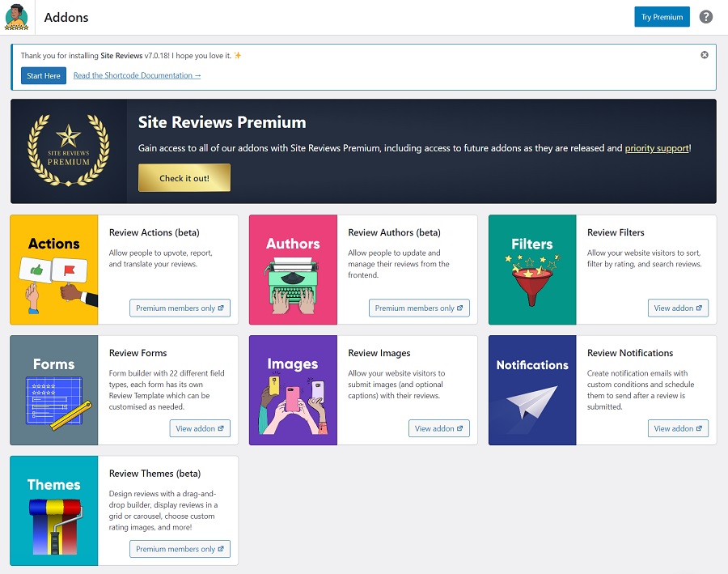Open Read the Shortcode Documentation link

[x=137, y=75]
